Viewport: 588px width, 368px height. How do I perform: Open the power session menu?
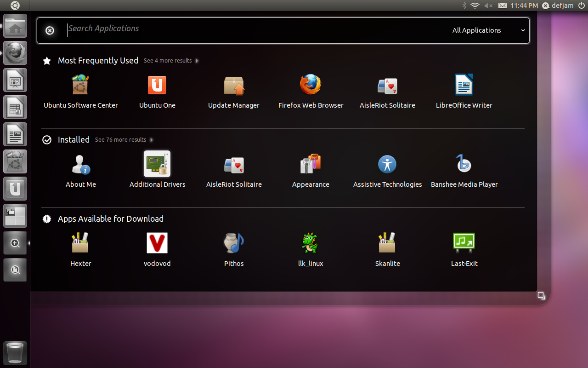[x=581, y=6]
